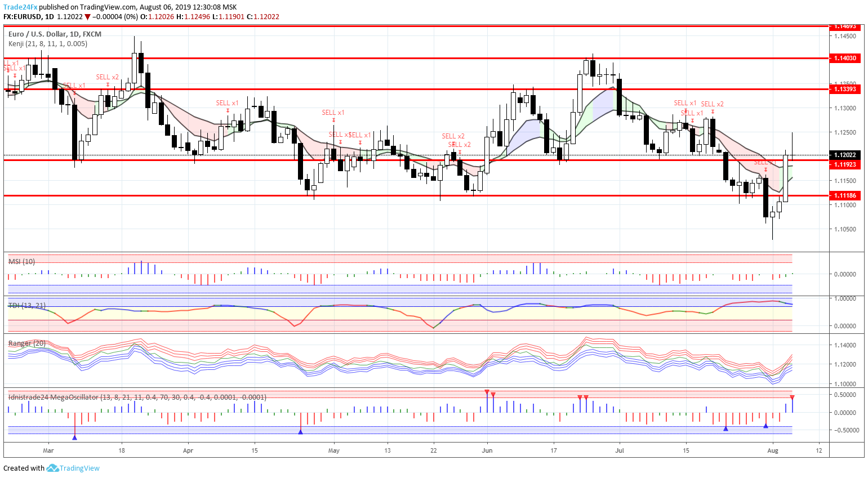Click the 'Apr' date on the time axis
The width and height of the screenshot is (868, 478).
[188, 450]
